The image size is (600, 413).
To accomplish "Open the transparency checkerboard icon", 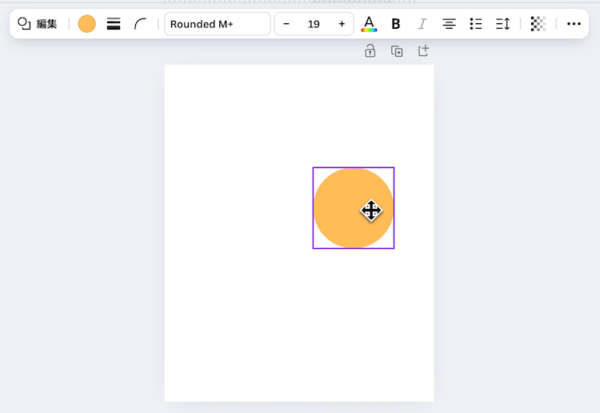I will (x=538, y=24).
